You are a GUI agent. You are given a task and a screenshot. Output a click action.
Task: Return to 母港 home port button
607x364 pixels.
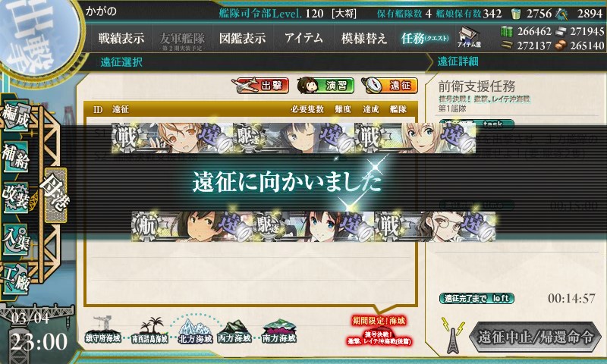(x=55, y=195)
